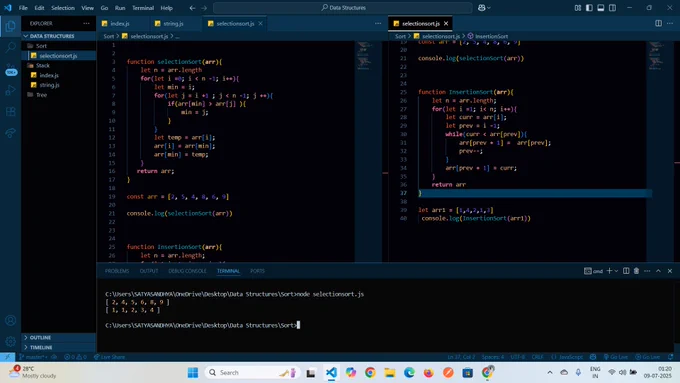Toggle secondary sidebar layout button
Screen dimensions: 680x383
pyautogui.click(x=612, y=8)
